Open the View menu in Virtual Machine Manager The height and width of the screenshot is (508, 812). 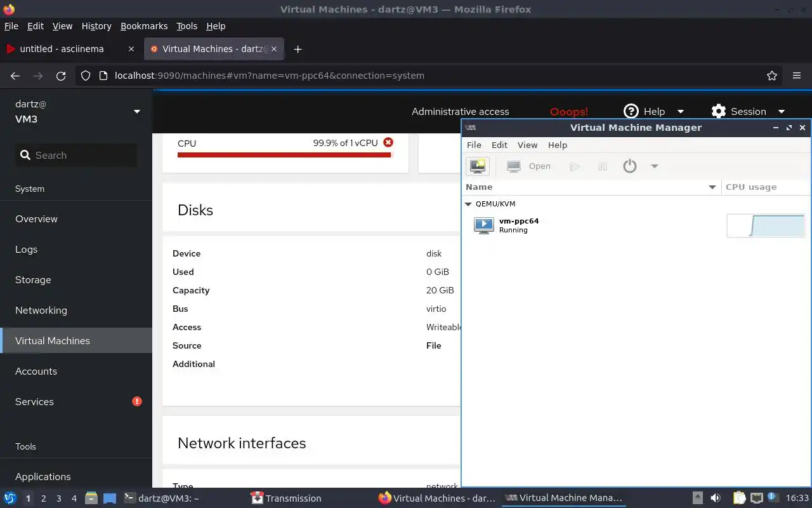click(x=527, y=145)
